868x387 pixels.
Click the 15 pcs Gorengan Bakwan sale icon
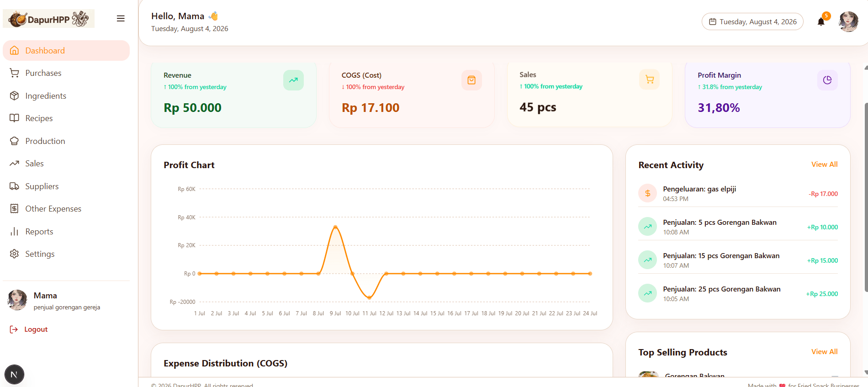click(648, 260)
